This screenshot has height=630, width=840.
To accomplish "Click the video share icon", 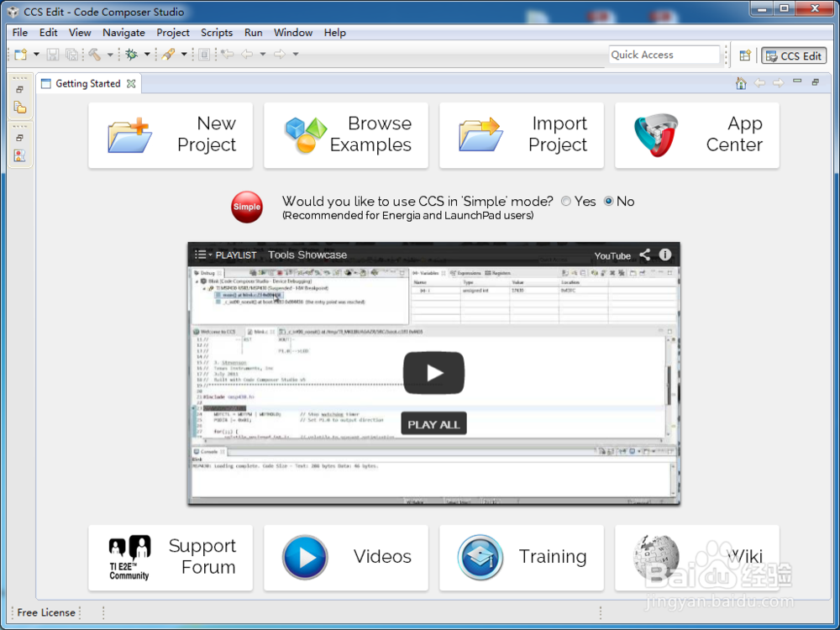I will [x=645, y=255].
